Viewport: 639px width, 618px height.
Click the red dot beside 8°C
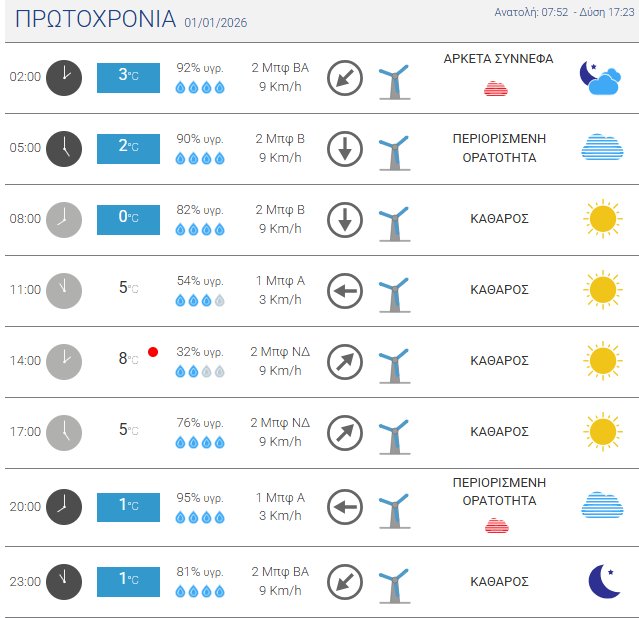[x=153, y=352]
